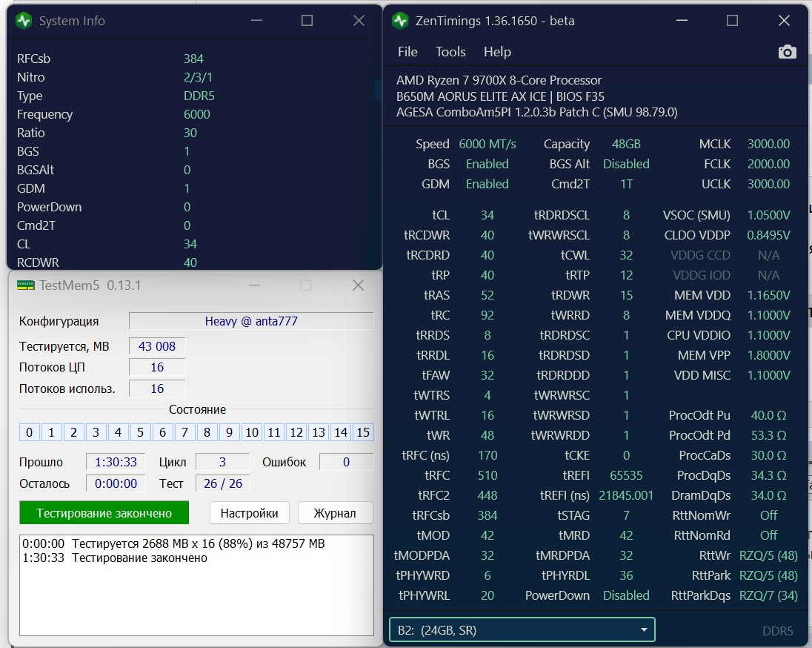Click the GDM value Enabled in ZenTimings

pos(487,184)
